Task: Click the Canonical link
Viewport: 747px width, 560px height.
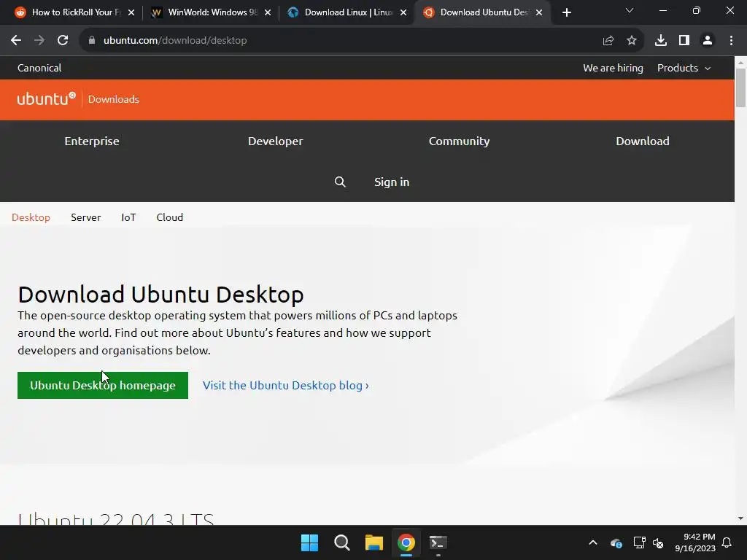Action: click(x=39, y=68)
